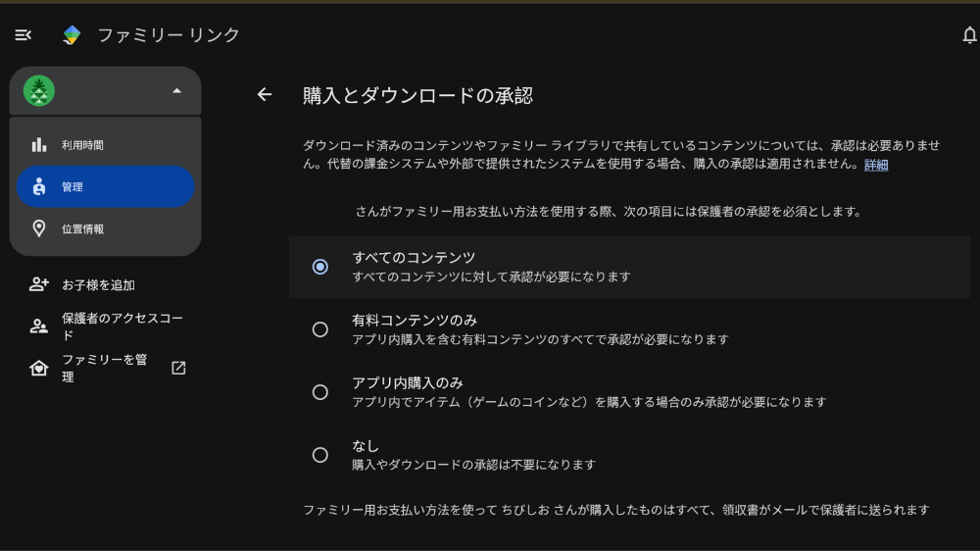Select the すべてのコンテンツ radio button
Screen dimensions: 980x551
pyautogui.click(x=320, y=267)
